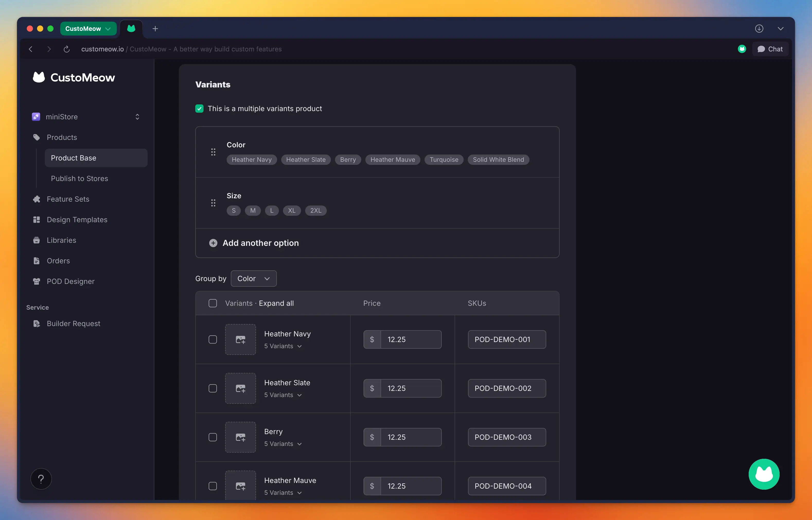Expand Berry 5 Variants
Viewport: 812px width, 520px height.
click(283, 444)
